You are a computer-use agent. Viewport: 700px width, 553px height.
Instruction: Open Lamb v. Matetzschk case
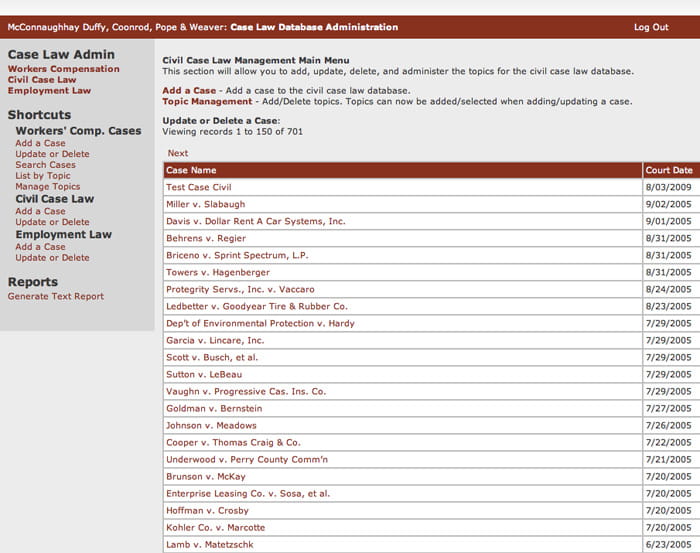pyautogui.click(x=210, y=545)
